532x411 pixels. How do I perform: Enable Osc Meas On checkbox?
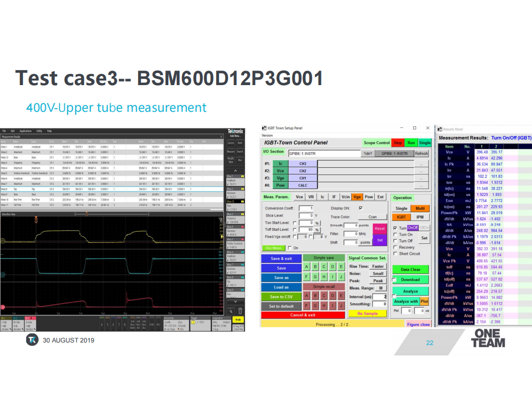(x=290, y=248)
